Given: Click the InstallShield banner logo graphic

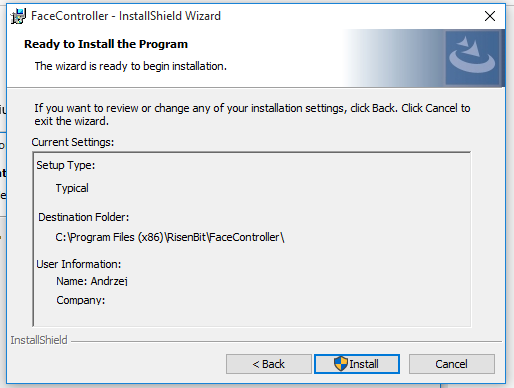Looking at the screenshot, I should tap(473, 58).
